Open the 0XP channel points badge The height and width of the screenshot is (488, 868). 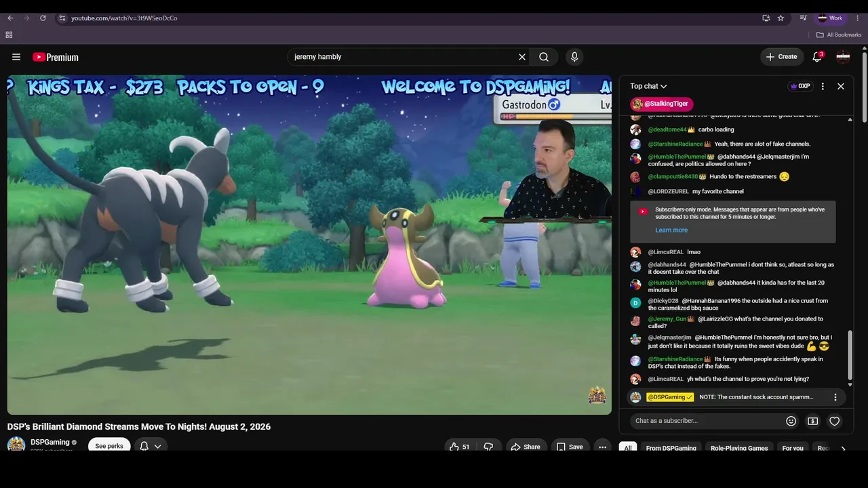(800, 86)
